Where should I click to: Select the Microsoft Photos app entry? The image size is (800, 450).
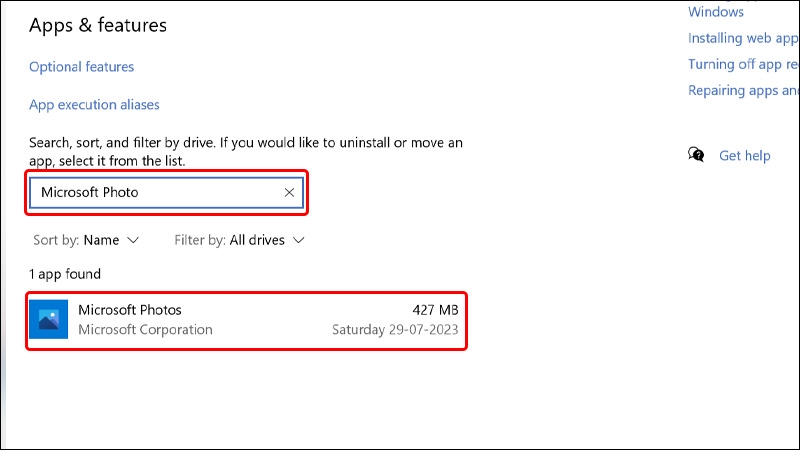[246, 320]
